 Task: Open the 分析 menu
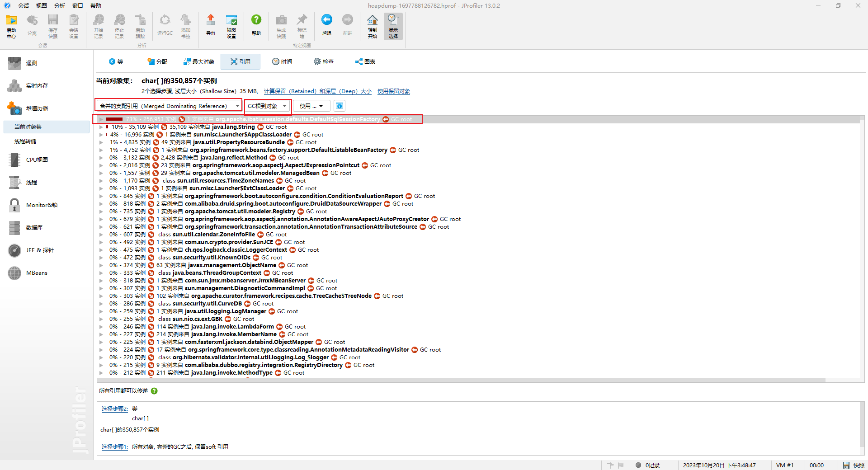pos(60,6)
